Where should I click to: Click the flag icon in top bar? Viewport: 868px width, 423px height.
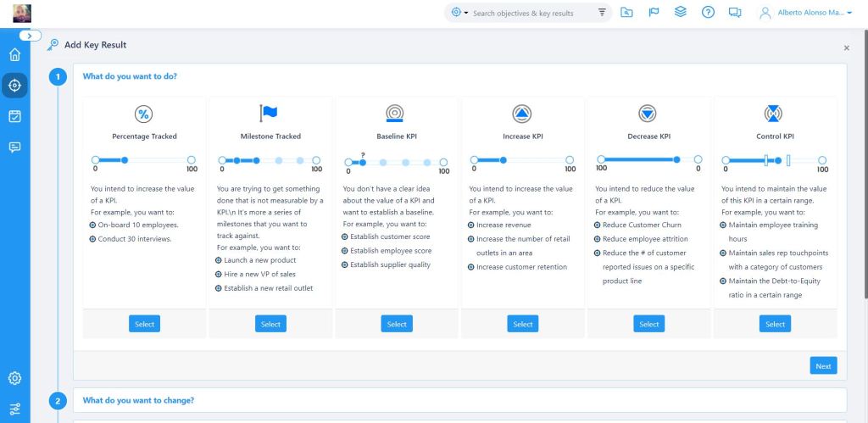(x=654, y=13)
